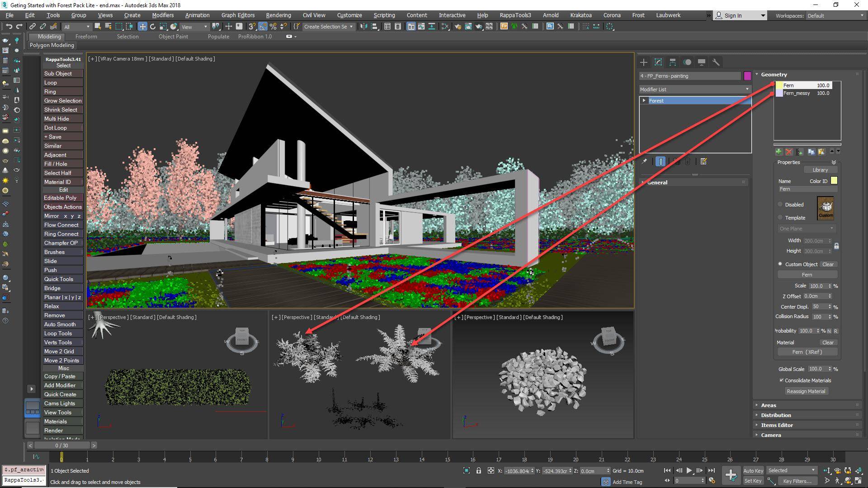Add a new geometry item with green plus icon

click(x=778, y=152)
